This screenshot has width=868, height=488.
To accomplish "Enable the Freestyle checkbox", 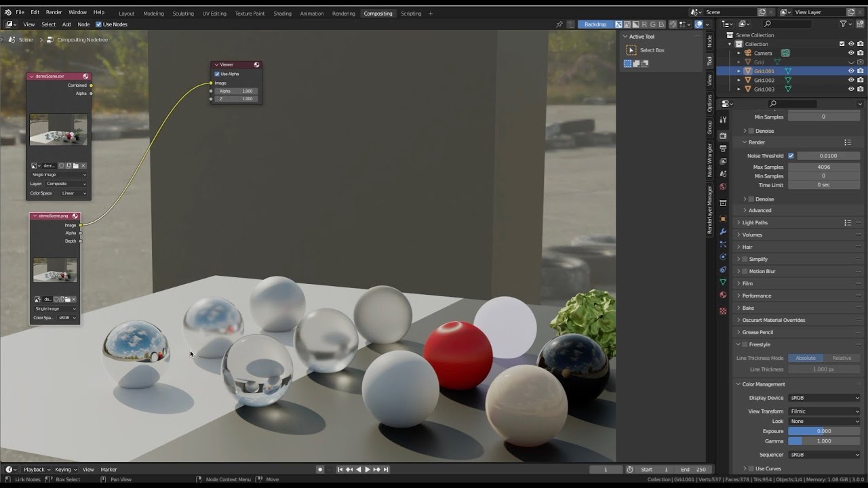I will click(745, 345).
